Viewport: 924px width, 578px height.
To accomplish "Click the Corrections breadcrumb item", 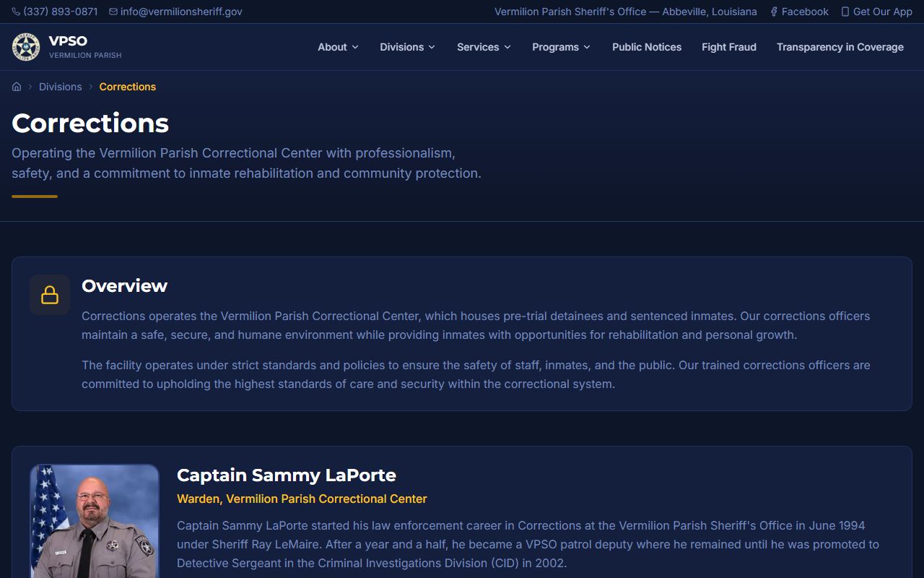I will (x=128, y=87).
